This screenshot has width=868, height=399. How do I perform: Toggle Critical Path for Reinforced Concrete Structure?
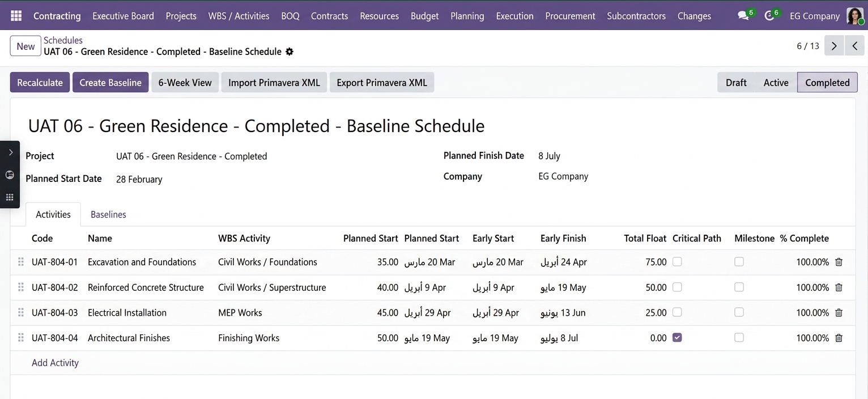(677, 287)
